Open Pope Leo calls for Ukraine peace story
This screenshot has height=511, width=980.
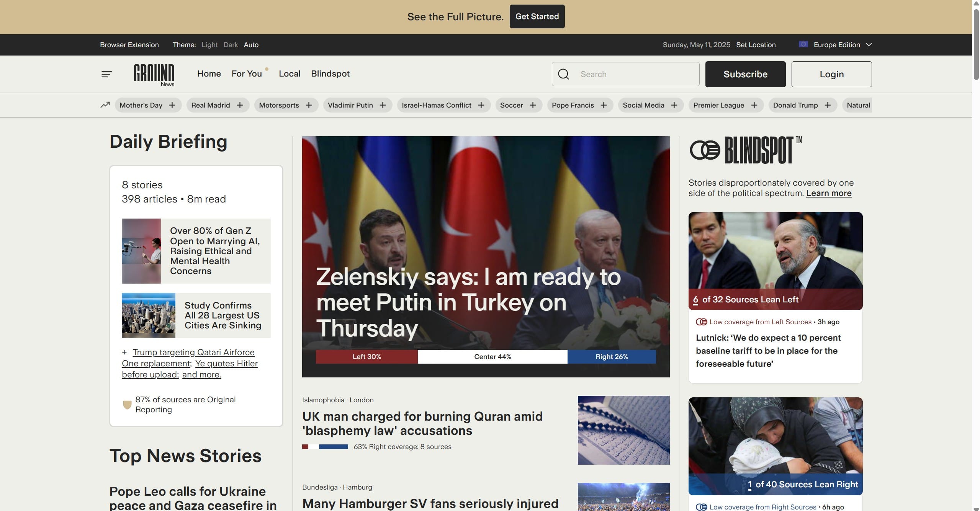click(x=193, y=498)
